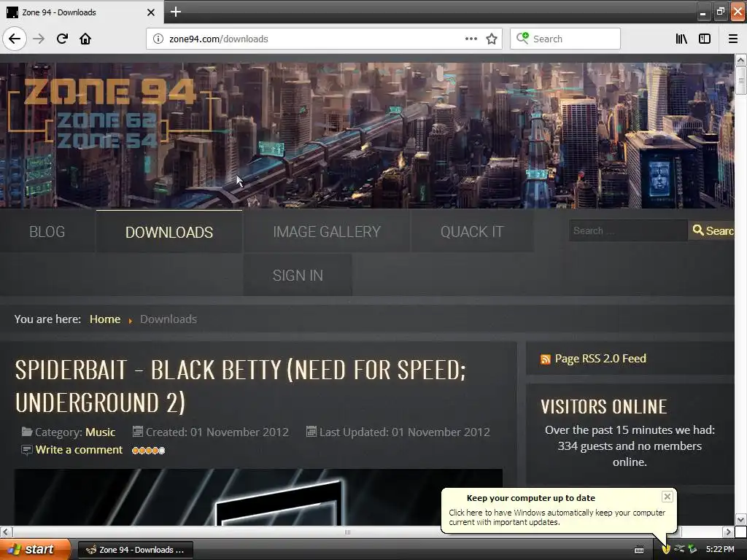Image resolution: width=747 pixels, height=560 pixels.
Task: Click the vertical scrollbar thumb
Action: [x=740, y=80]
